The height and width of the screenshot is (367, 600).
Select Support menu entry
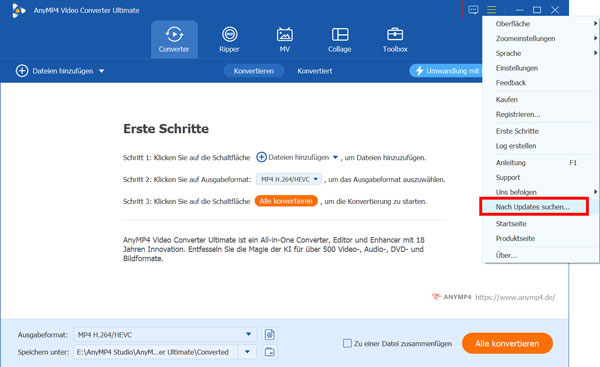[541, 177]
